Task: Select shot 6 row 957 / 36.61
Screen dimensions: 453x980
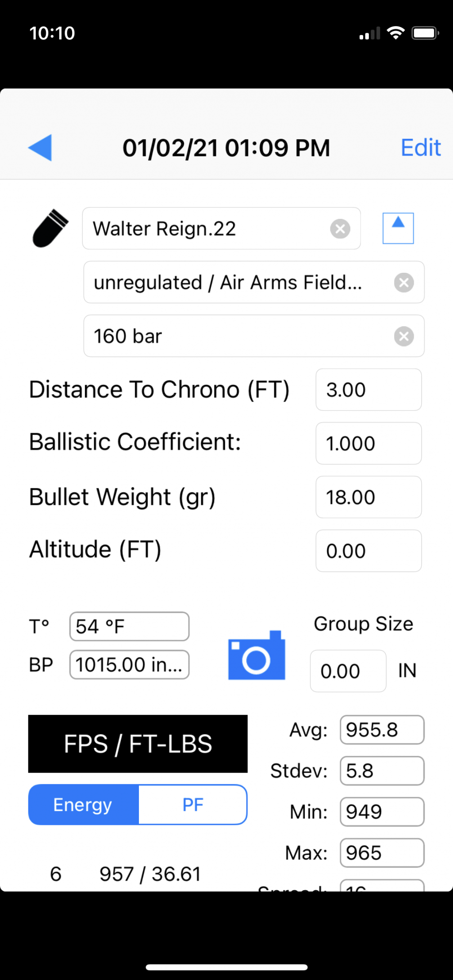Action: (126, 874)
